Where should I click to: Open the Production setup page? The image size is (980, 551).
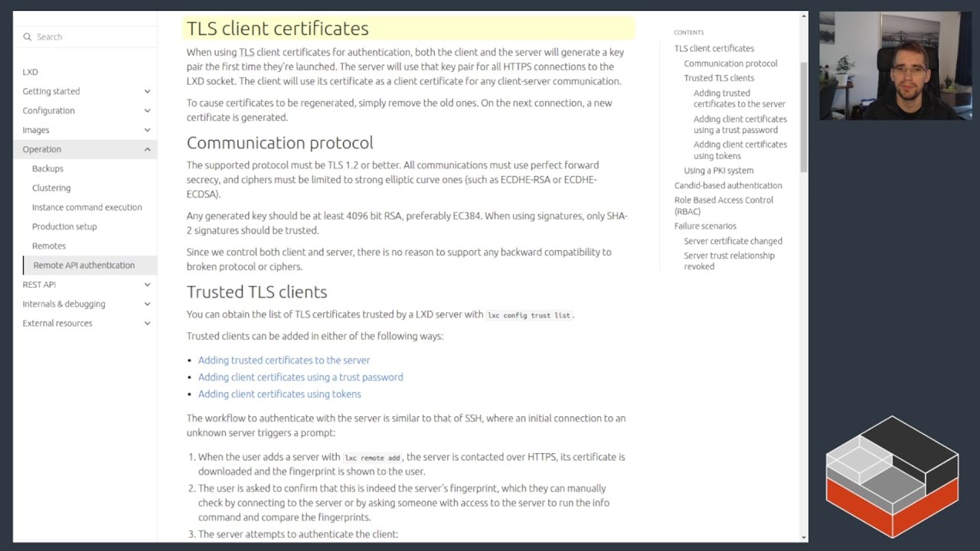click(64, 227)
